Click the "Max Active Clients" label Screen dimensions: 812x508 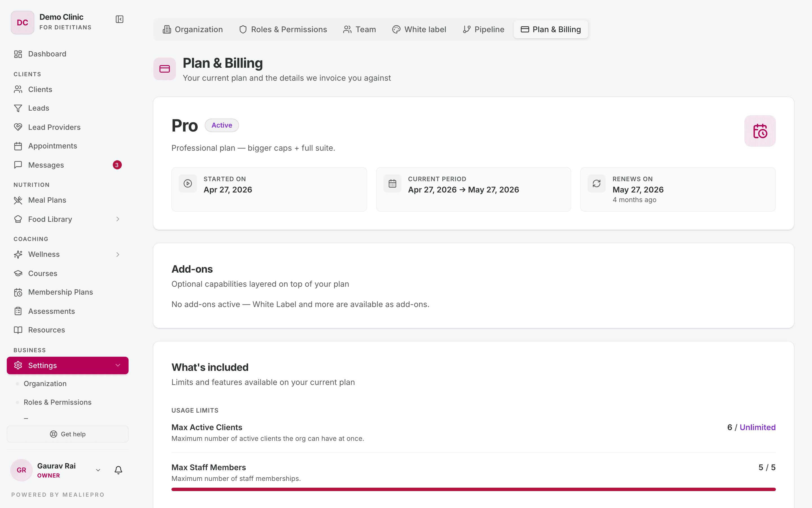(x=207, y=427)
